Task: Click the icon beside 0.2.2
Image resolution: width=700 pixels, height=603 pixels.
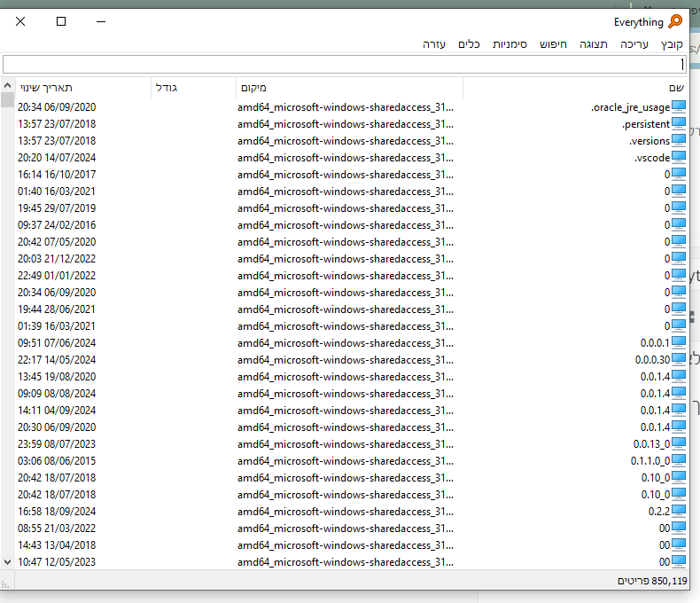Action: coord(679,511)
